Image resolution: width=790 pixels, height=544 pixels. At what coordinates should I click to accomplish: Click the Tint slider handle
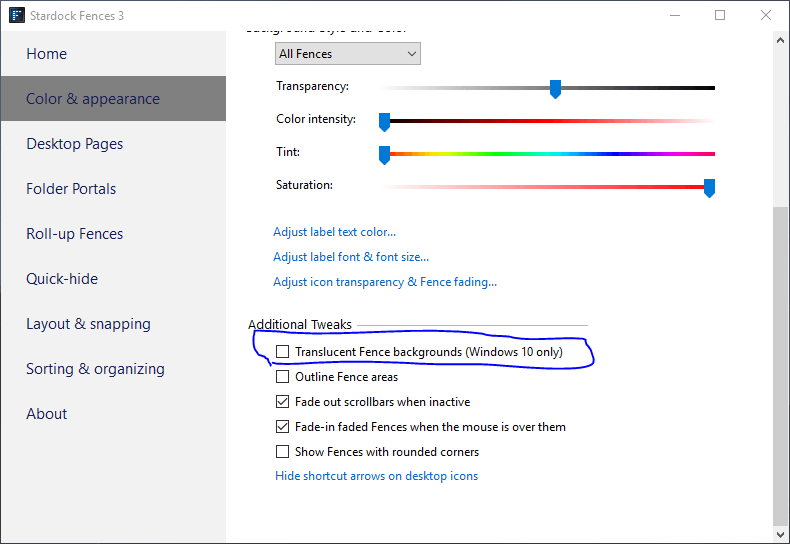(384, 155)
